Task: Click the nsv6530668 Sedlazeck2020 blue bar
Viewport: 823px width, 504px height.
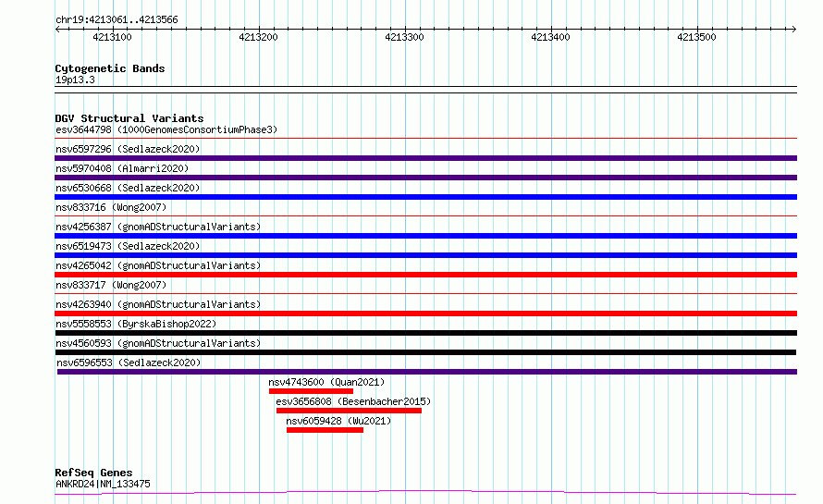Action: (425, 197)
